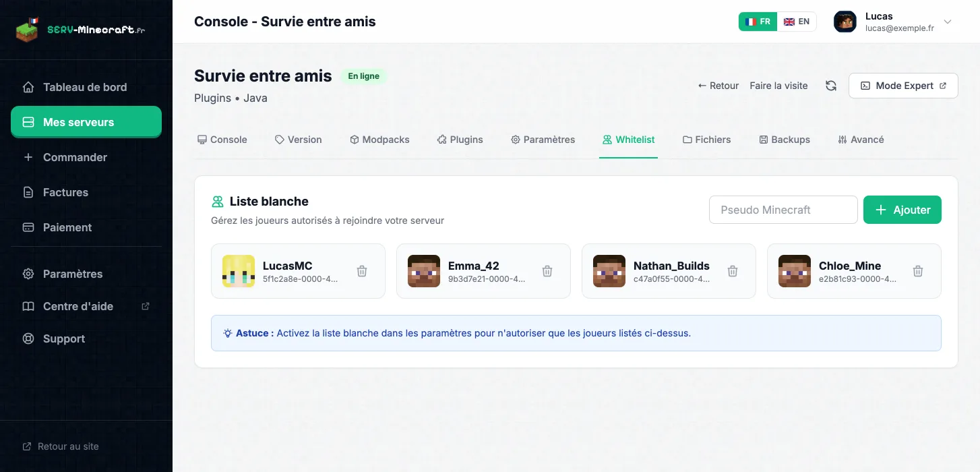Viewport: 980px width, 472px height.
Task: Click the Retour back link
Action: coord(718,86)
